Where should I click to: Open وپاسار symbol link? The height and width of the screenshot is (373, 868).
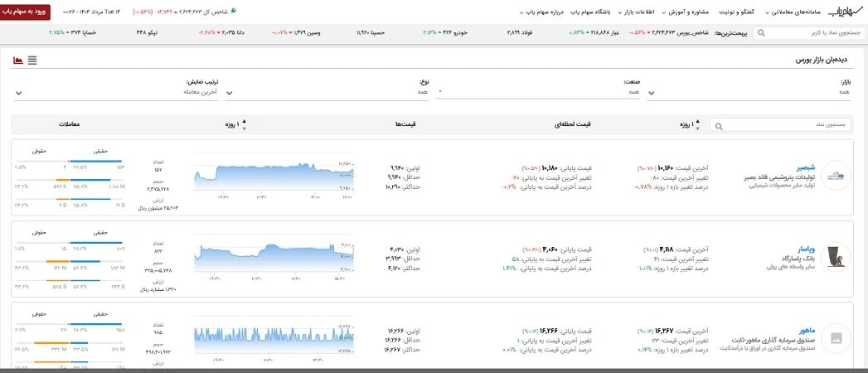[x=807, y=249]
